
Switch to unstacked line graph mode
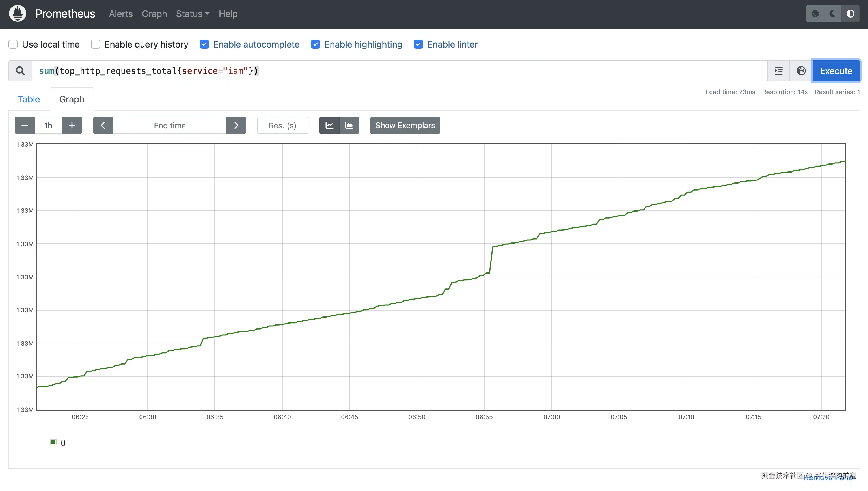point(329,126)
